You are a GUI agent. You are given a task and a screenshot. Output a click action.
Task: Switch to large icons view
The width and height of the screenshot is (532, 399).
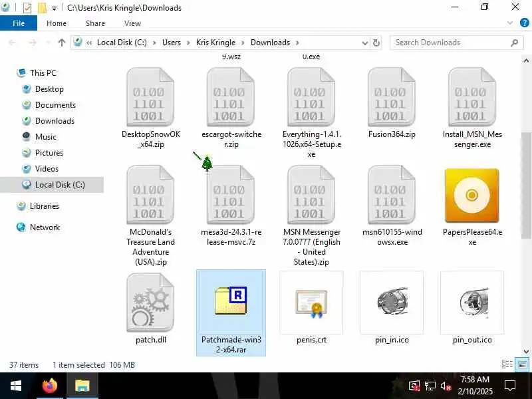coord(523,364)
